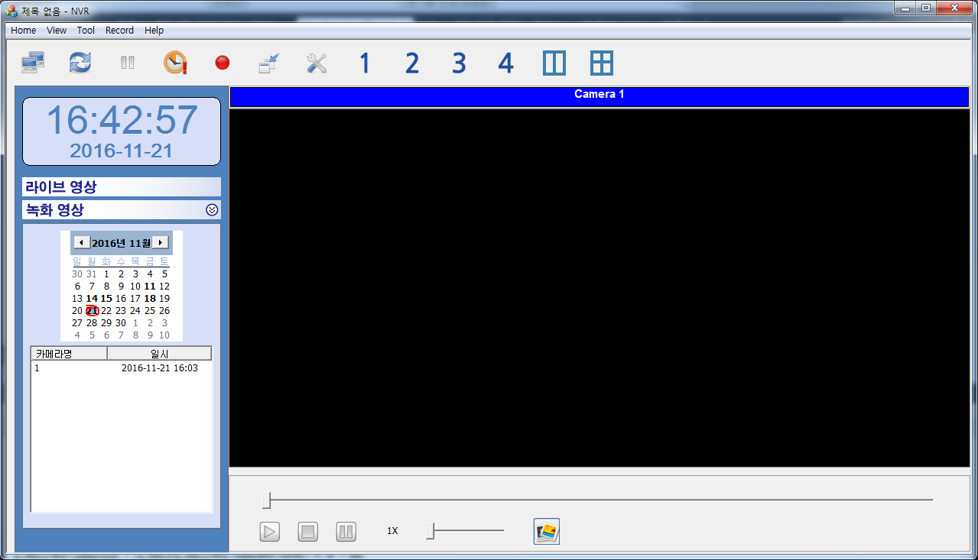The width and height of the screenshot is (978, 560).
Task: Open the Tool menu
Action: [x=86, y=31]
